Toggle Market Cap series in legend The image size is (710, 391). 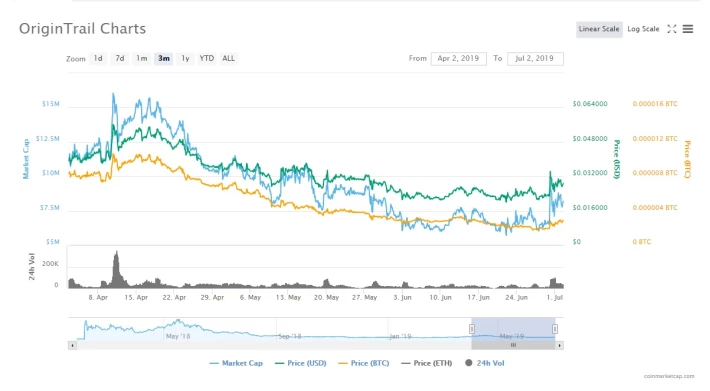(236, 363)
